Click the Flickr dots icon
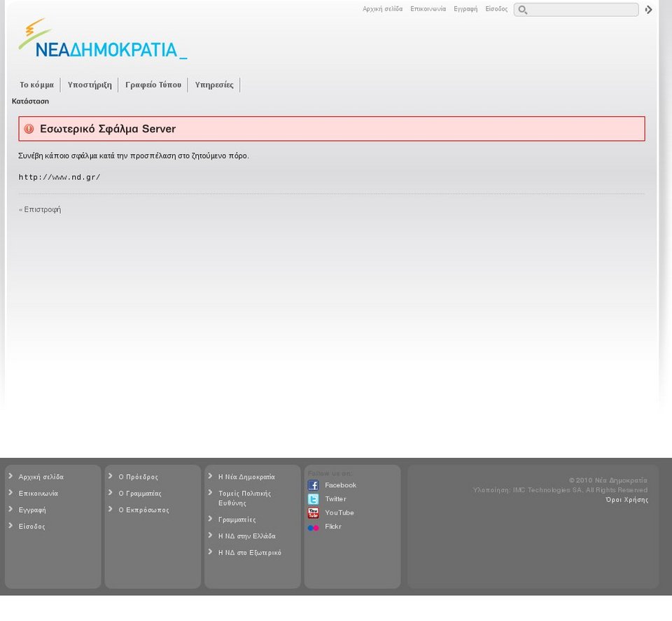The height and width of the screenshot is (621, 672). 313,527
